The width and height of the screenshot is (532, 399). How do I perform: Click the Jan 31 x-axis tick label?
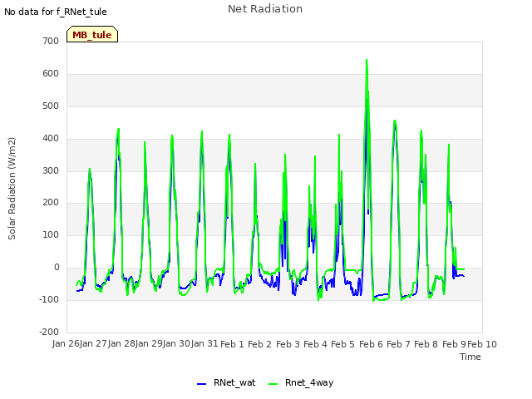(204, 343)
